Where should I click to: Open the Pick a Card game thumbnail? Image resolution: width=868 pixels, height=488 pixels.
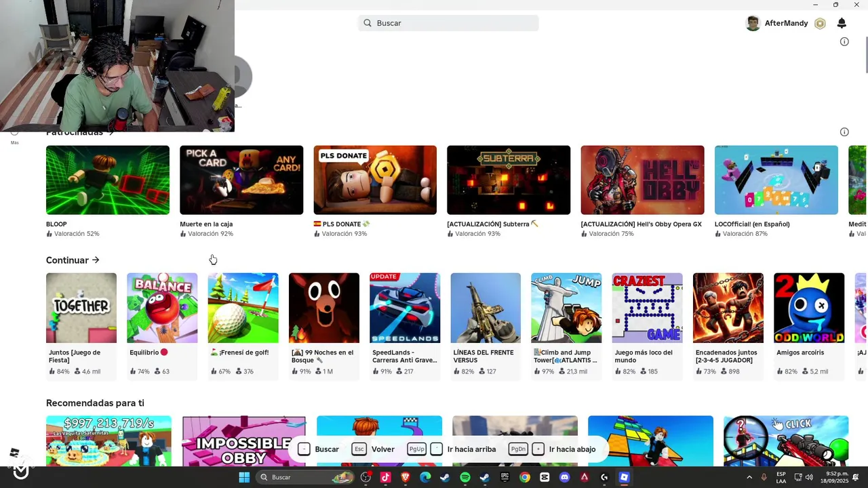point(241,180)
